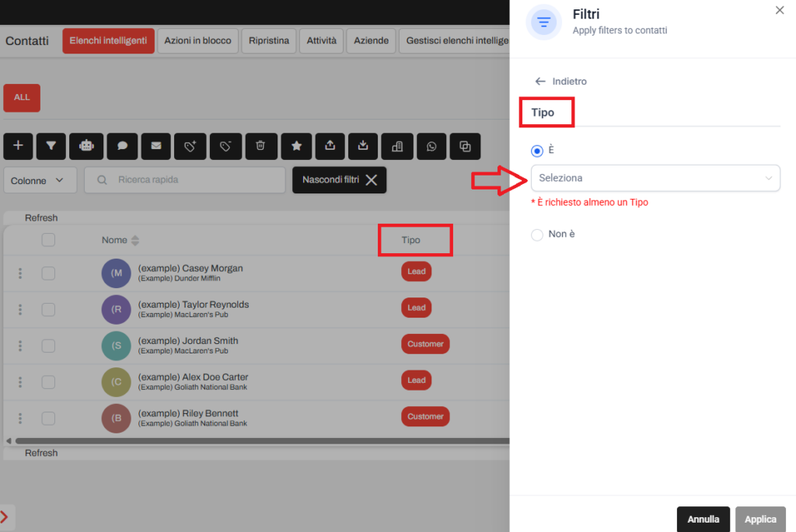Sort contacts by the Nome column arrows
Viewport: 796px width, 532px height.
[135, 240]
